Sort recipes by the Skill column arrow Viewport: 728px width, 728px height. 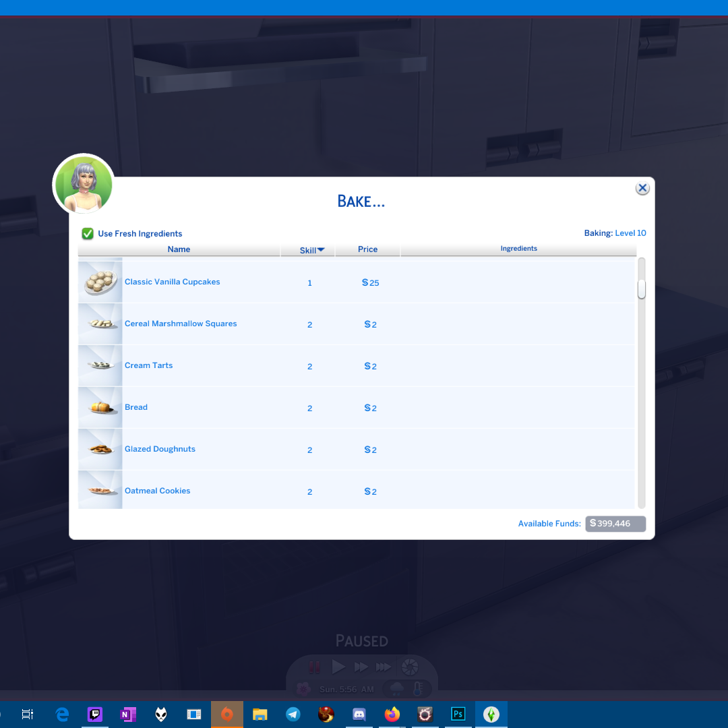click(x=321, y=250)
